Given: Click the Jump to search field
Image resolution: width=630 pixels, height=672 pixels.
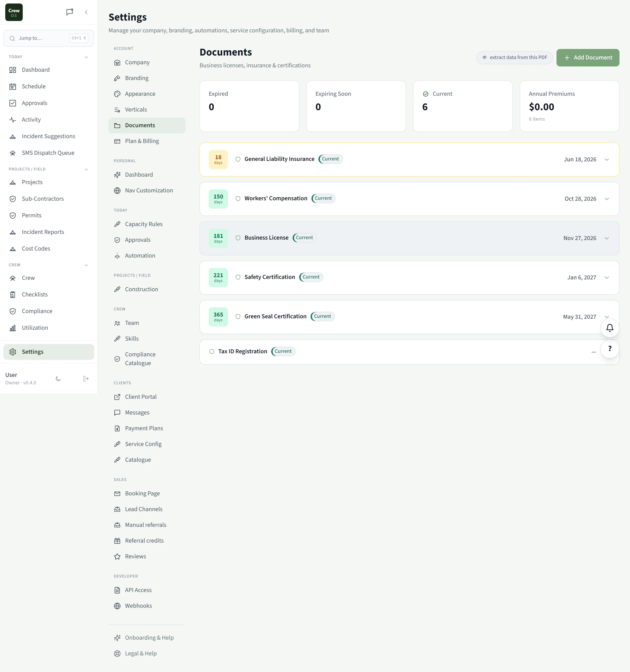Looking at the screenshot, I should [x=49, y=38].
